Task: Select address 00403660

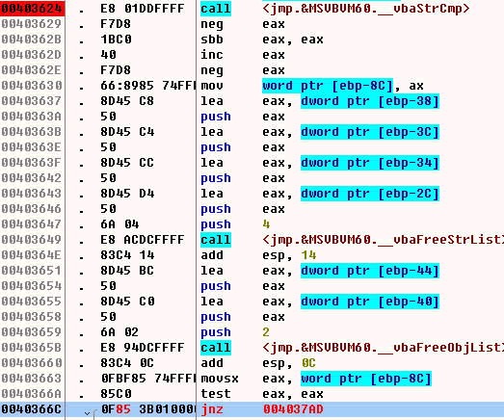Action: (32, 363)
